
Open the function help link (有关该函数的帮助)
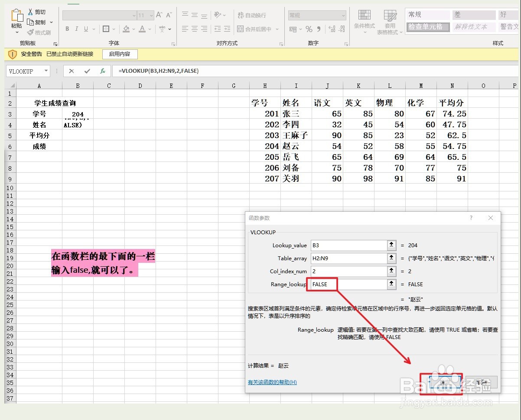pos(272,382)
